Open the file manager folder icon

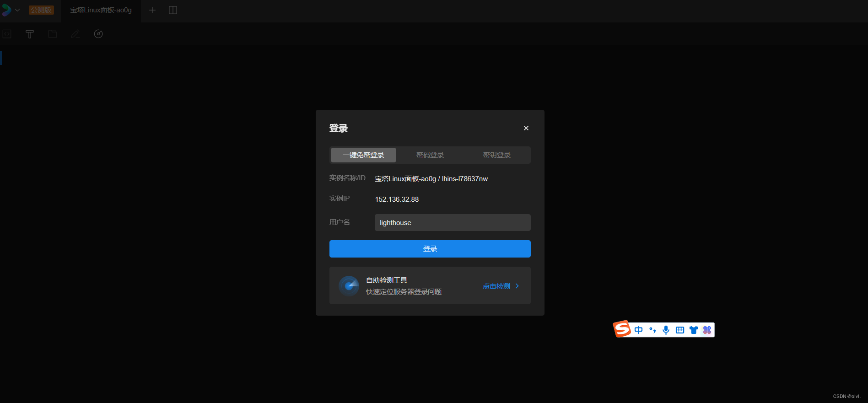(x=53, y=34)
